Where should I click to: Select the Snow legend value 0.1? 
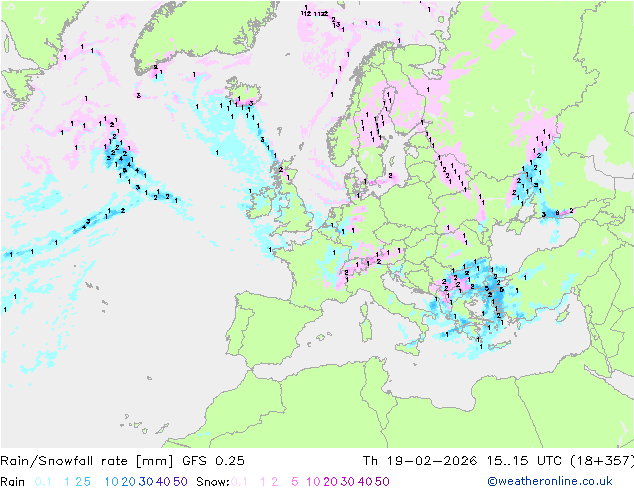point(239,482)
